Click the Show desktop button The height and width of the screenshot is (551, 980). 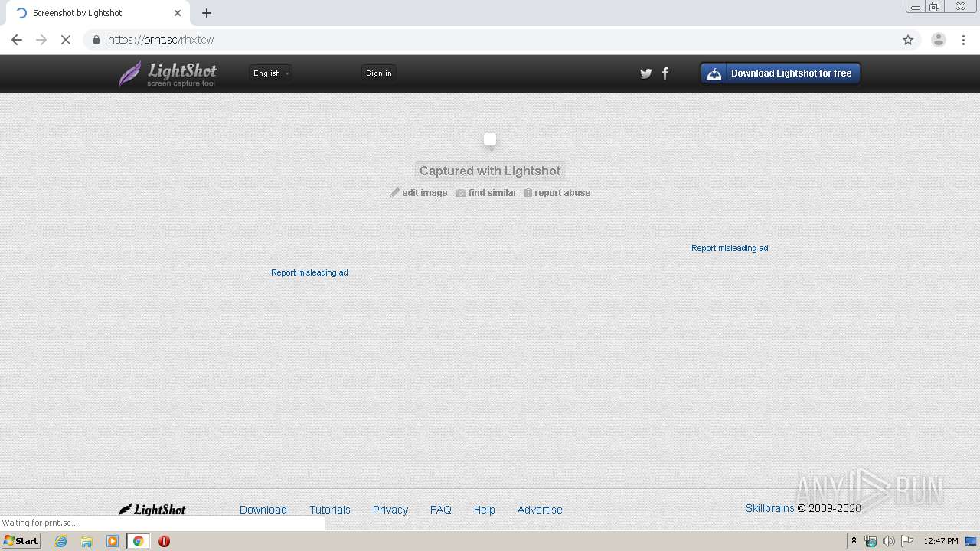click(971, 541)
